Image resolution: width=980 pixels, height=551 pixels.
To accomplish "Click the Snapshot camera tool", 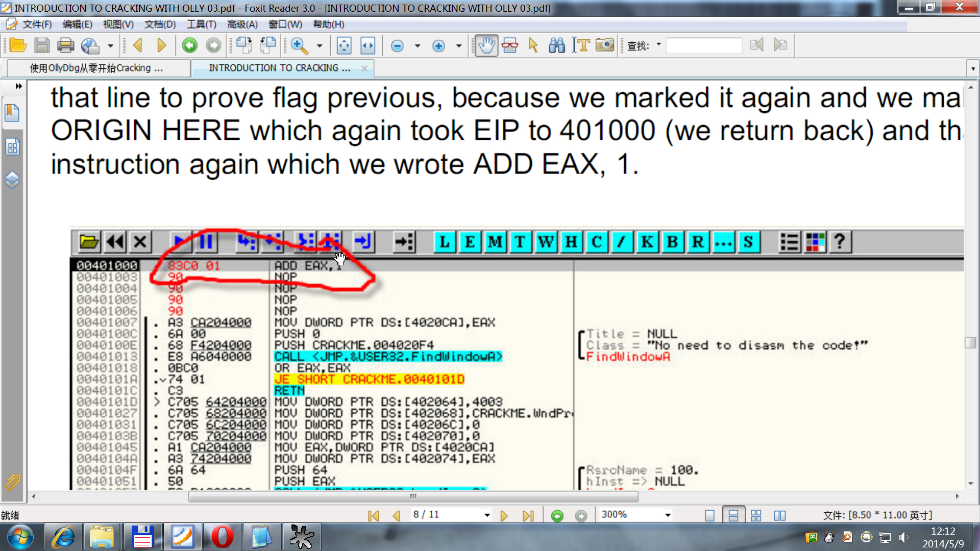I will (x=605, y=46).
